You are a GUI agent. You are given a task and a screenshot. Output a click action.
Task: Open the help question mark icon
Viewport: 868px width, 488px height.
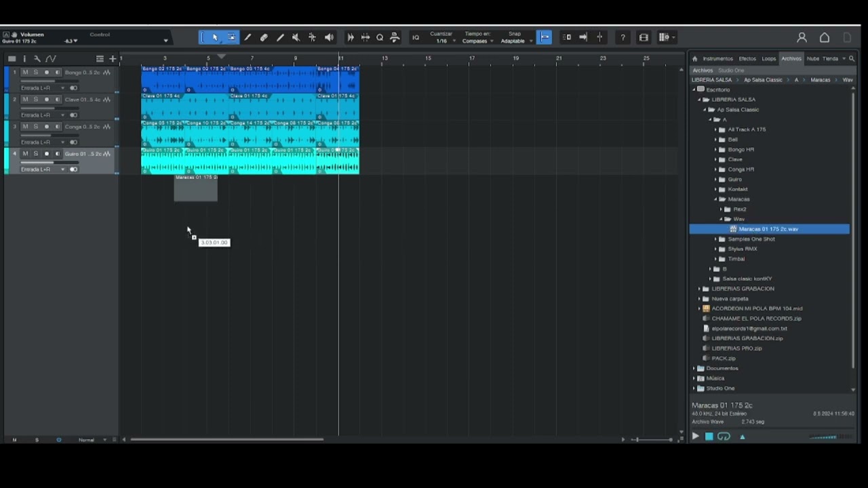(x=623, y=37)
